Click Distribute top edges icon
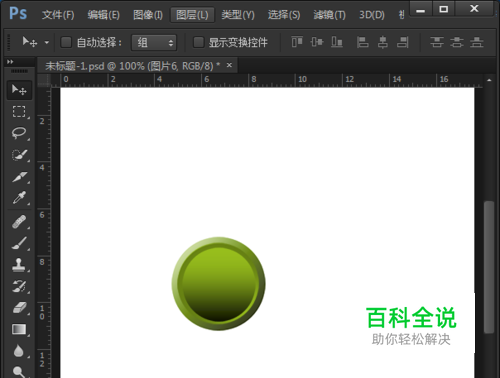 tap(436, 42)
